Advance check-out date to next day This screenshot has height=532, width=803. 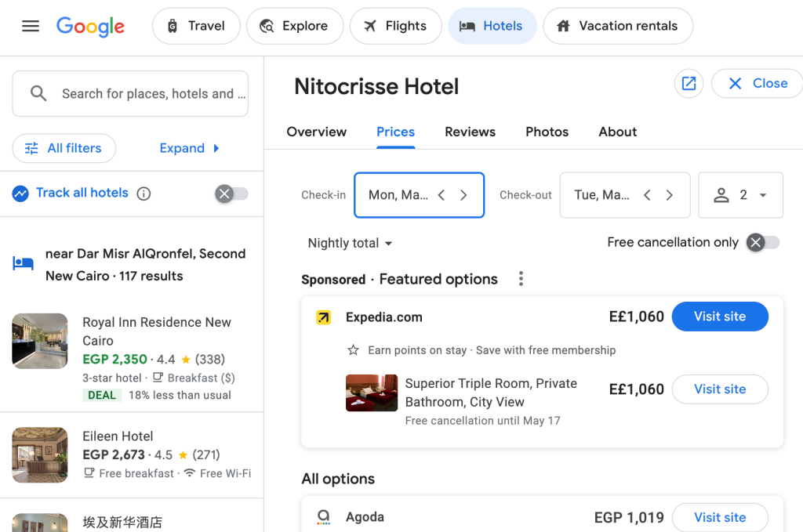[669, 195]
